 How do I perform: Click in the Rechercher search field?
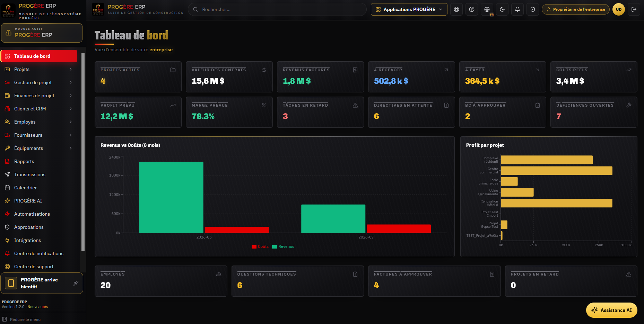(x=277, y=9)
